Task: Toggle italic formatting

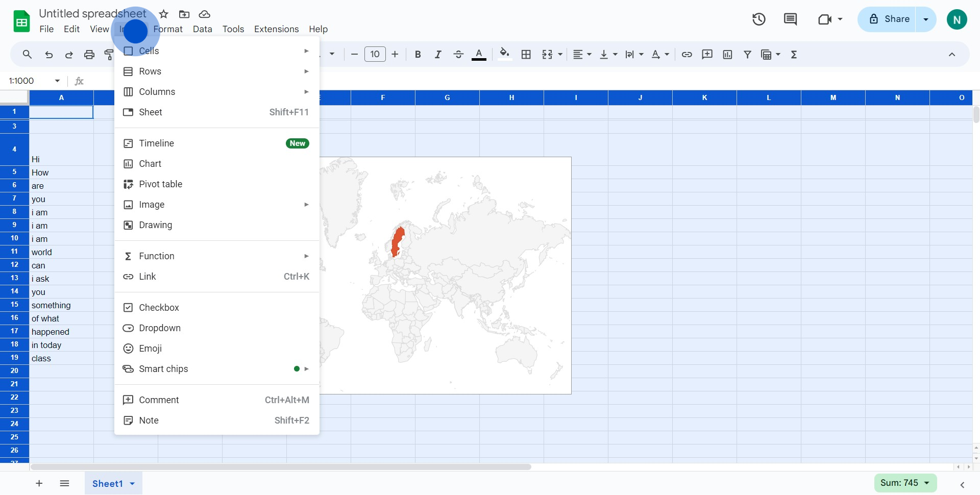Action: pyautogui.click(x=437, y=55)
